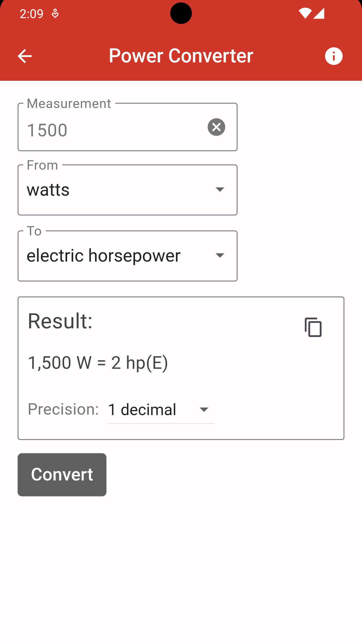Clear the Measurement field with X icon

(216, 127)
